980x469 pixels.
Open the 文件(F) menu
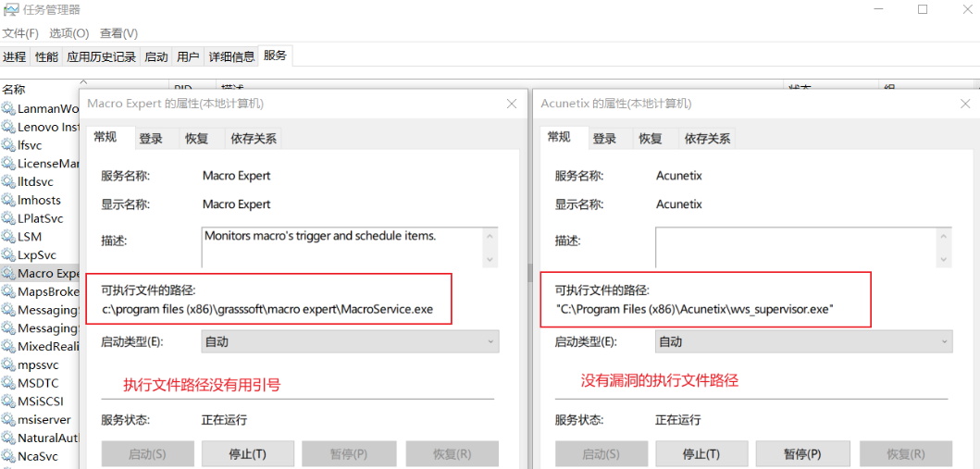click(x=20, y=33)
